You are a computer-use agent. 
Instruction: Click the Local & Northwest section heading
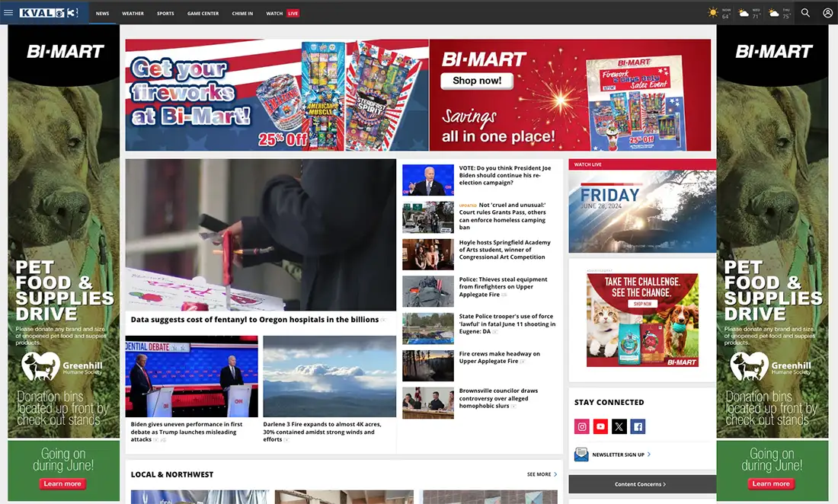(x=172, y=474)
